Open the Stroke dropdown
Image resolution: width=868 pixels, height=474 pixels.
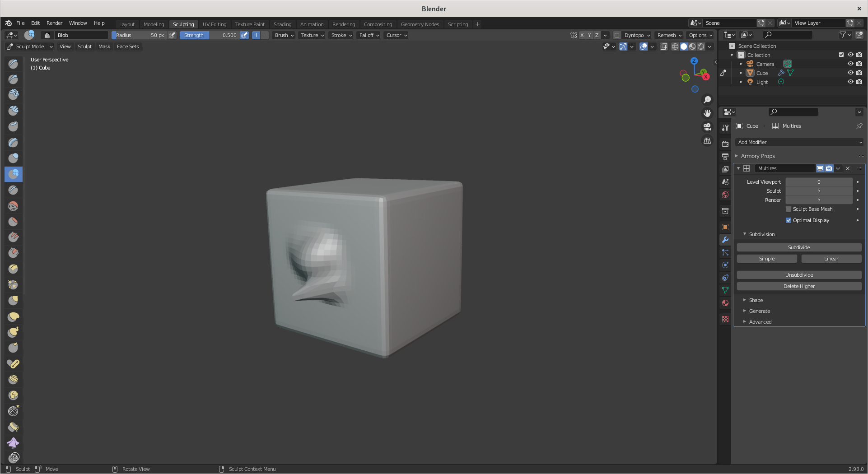(341, 35)
